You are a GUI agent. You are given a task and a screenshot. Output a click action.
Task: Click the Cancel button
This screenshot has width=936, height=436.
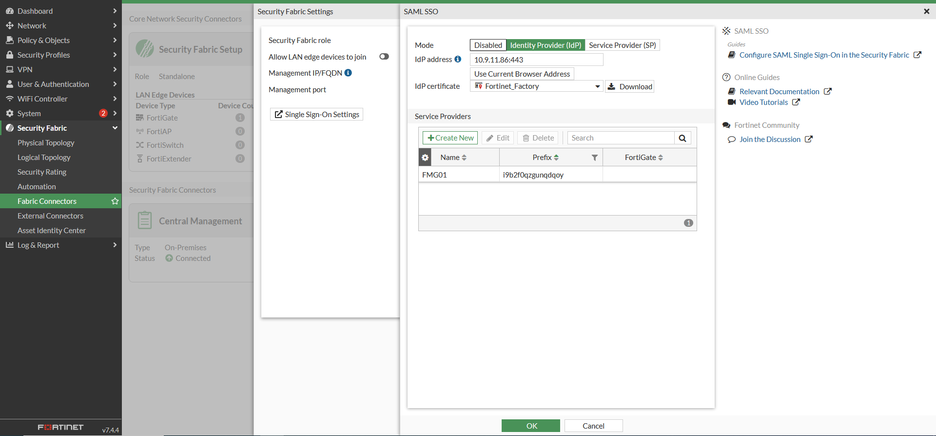pos(593,426)
